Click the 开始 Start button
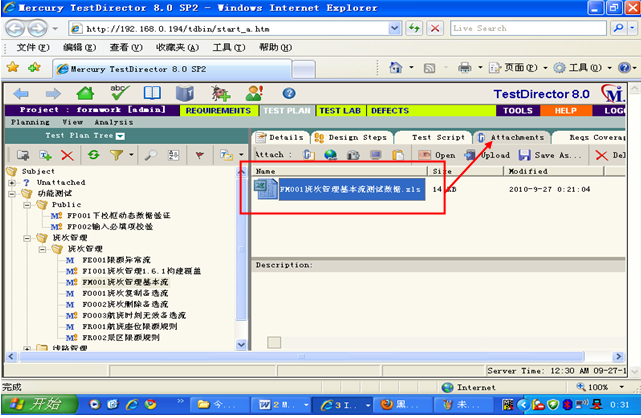This screenshot has width=641, height=418. point(39,405)
